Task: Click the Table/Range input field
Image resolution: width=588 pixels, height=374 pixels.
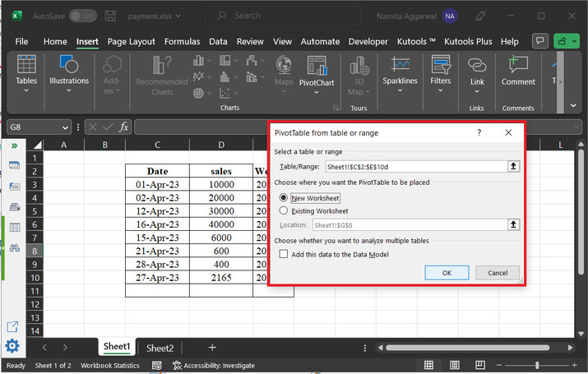Action: coord(415,166)
